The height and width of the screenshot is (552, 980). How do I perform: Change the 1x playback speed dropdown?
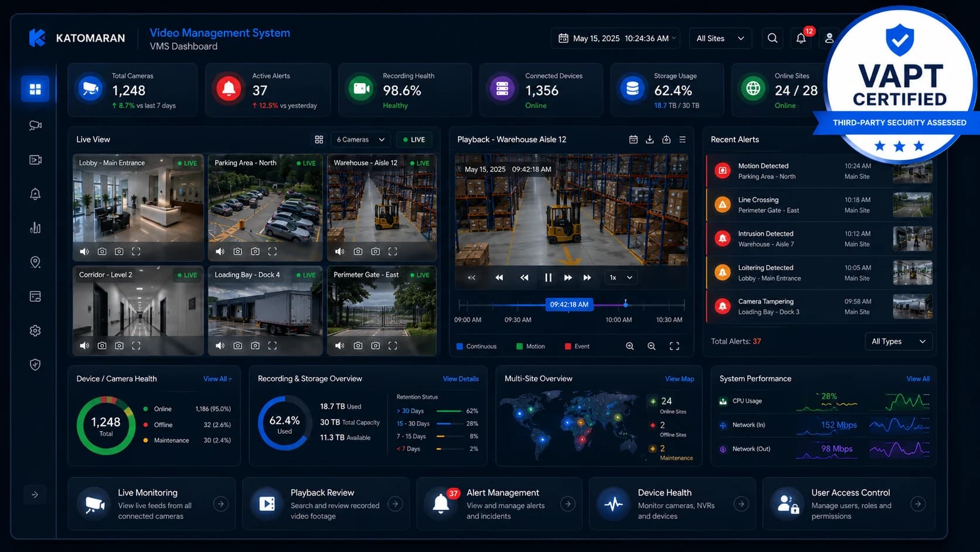(621, 277)
